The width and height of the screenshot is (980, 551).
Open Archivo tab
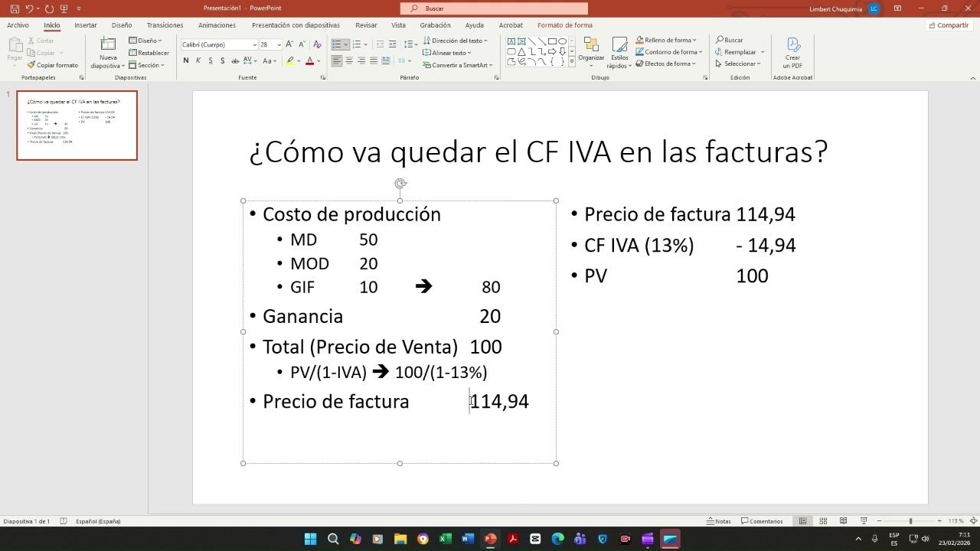(x=18, y=25)
